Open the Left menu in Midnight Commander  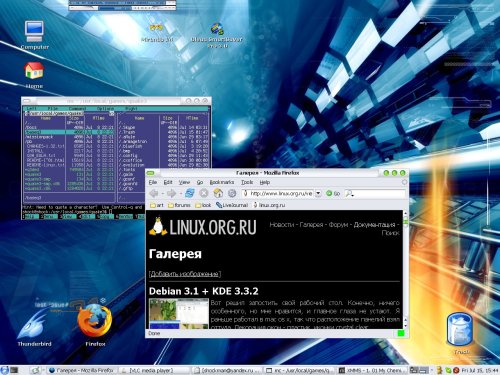(31, 109)
